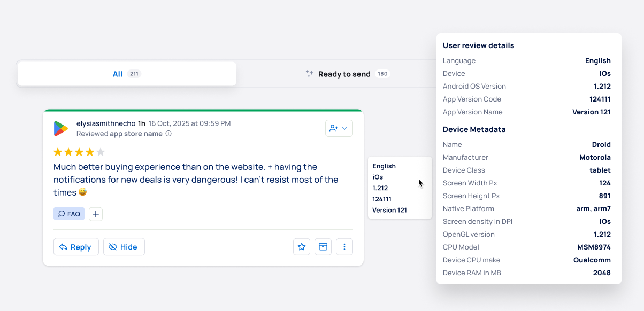Screen dimensions: 644x311
Task: Click the speech-bubble icon on the FAQ tag
Action: tap(61, 213)
